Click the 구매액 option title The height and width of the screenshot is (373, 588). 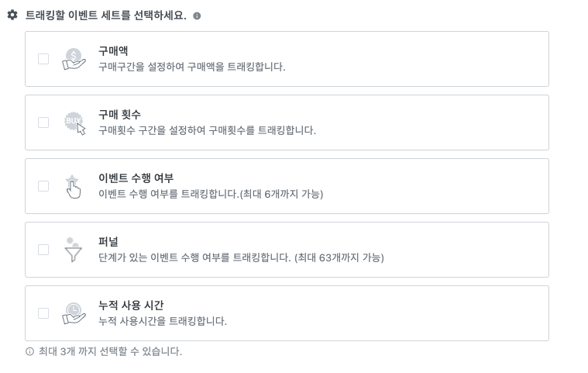coord(113,50)
